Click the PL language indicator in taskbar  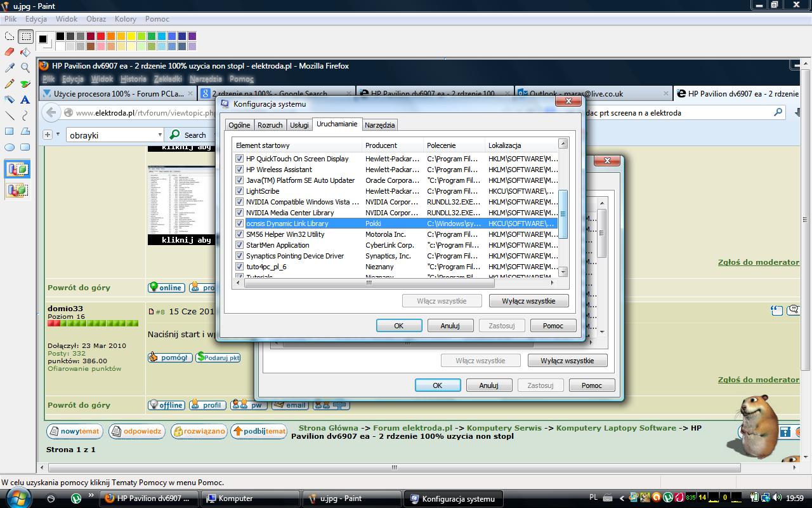(x=593, y=497)
